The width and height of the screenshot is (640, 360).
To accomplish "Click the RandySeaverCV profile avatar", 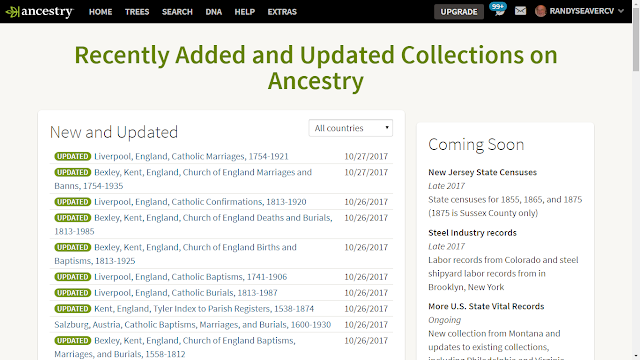I will click(x=540, y=11).
